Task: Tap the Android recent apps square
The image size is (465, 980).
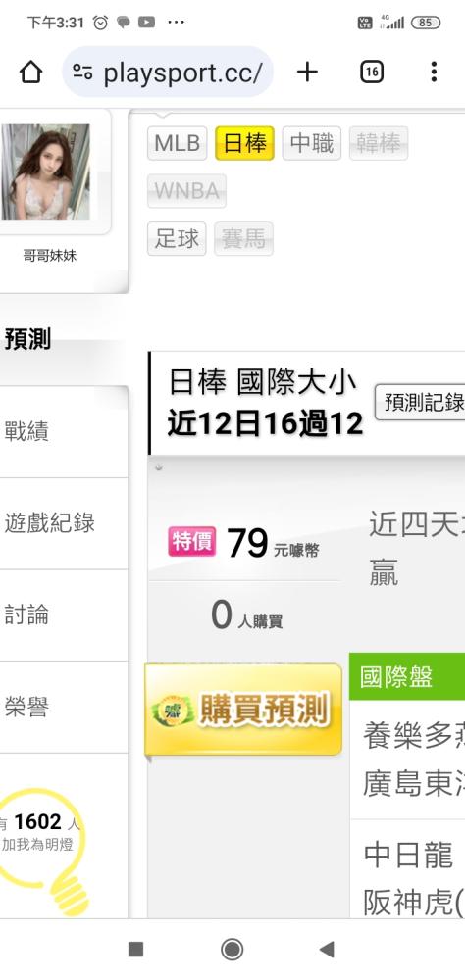Action: (x=135, y=950)
